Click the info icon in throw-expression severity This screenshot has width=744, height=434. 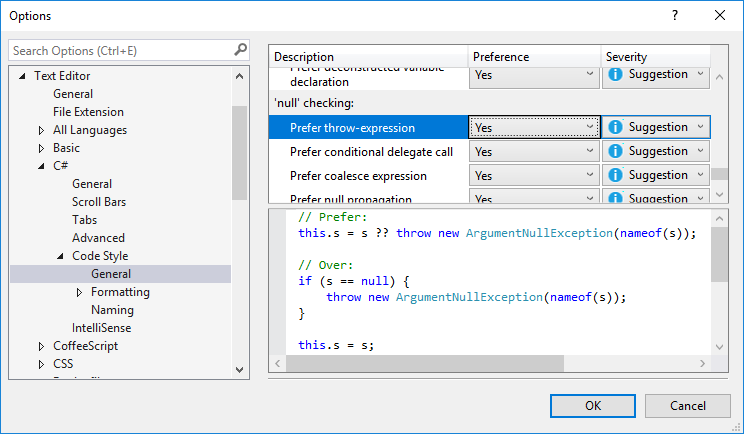616,127
